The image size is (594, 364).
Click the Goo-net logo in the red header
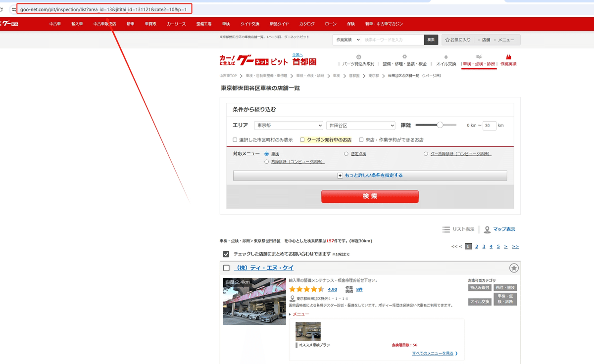click(x=9, y=23)
